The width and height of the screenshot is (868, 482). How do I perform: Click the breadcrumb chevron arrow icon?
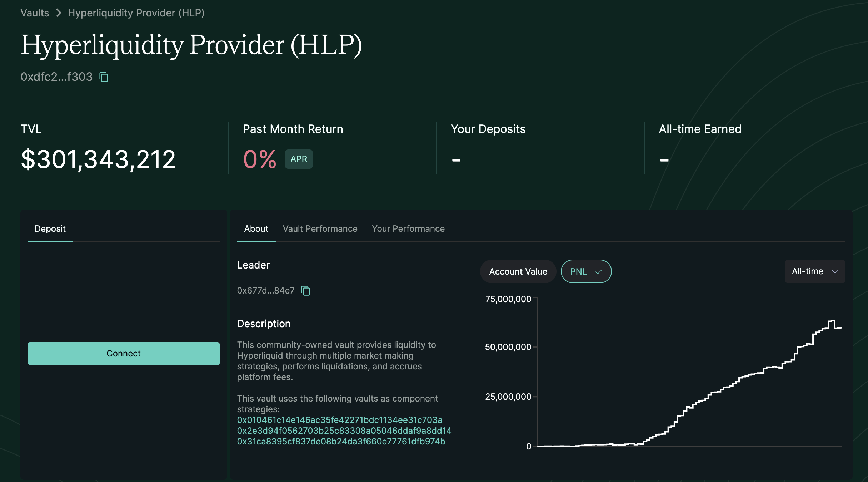coord(59,13)
